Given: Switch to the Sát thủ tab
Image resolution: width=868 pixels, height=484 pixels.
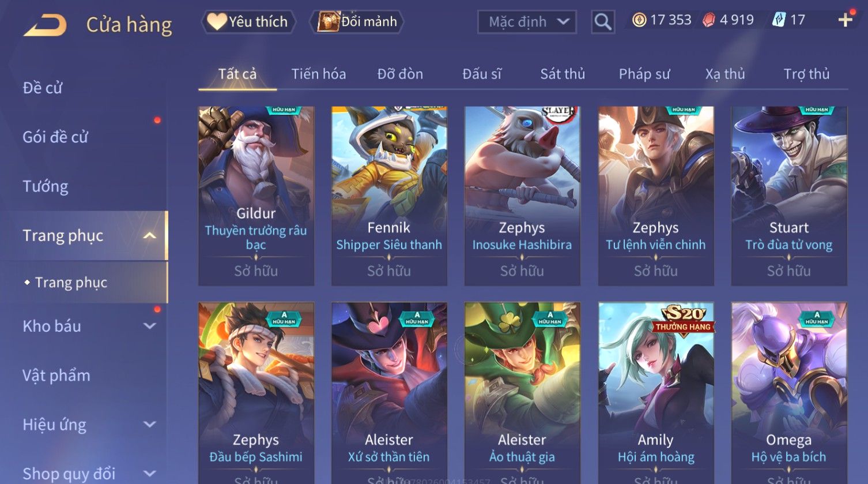Looking at the screenshot, I should (x=563, y=74).
